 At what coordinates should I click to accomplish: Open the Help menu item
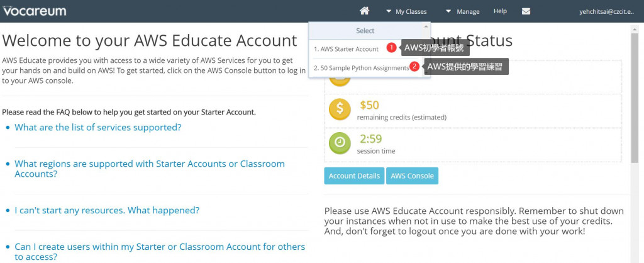coord(500,11)
